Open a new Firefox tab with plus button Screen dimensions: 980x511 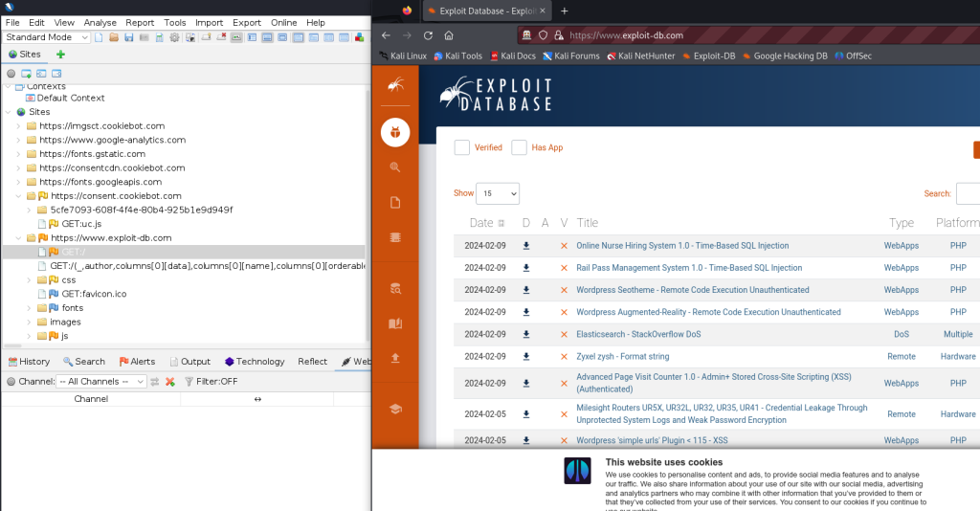point(565,11)
